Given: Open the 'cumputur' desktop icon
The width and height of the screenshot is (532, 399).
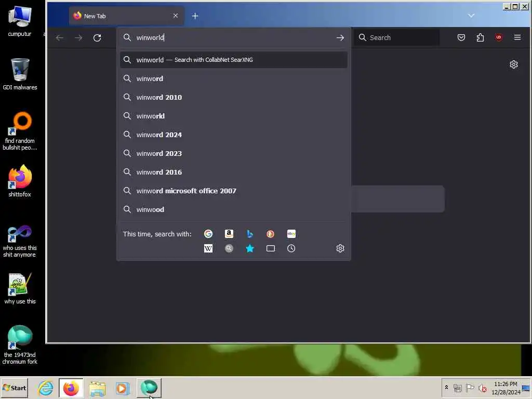Looking at the screenshot, I should (20, 21).
